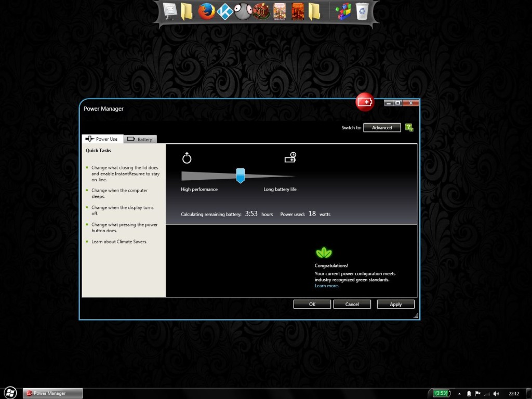Click the Advanced switch button

pyautogui.click(x=382, y=127)
